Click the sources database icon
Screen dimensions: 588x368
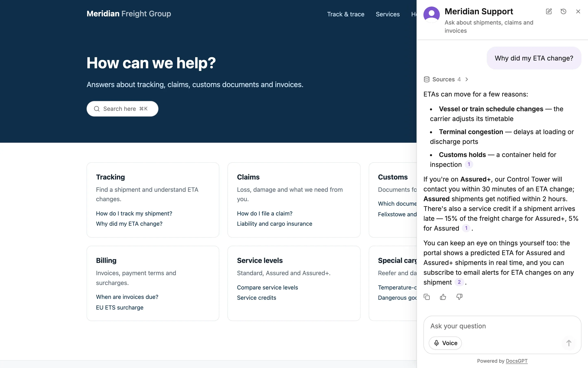[x=427, y=79]
